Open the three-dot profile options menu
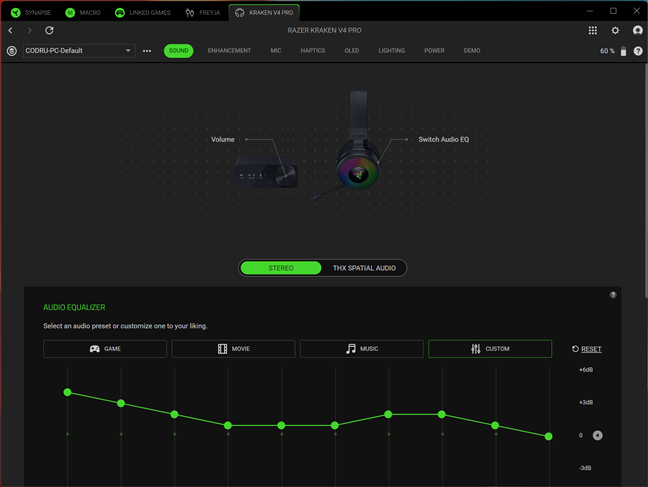 [x=147, y=51]
